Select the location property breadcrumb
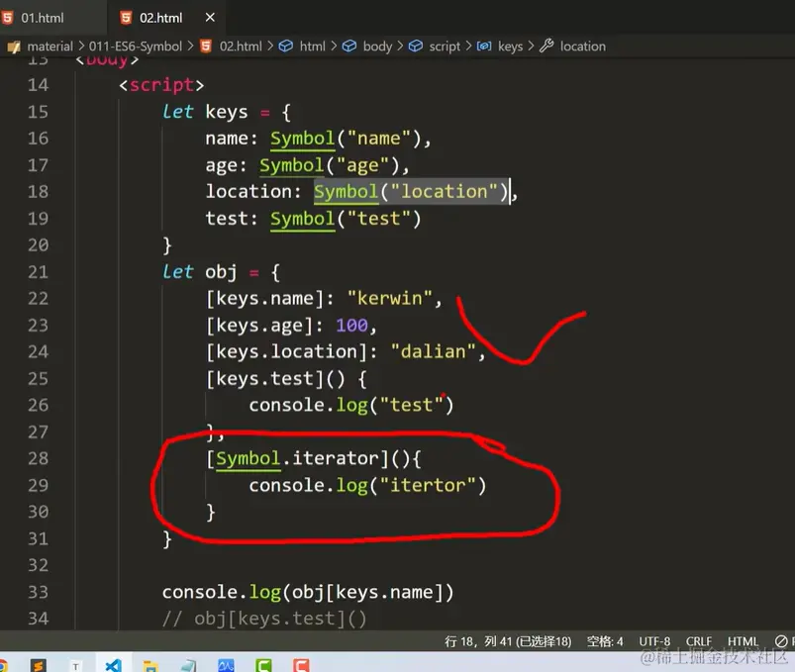Image resolution: width=795 pixels, height=672 pixels. coord(582,47)
